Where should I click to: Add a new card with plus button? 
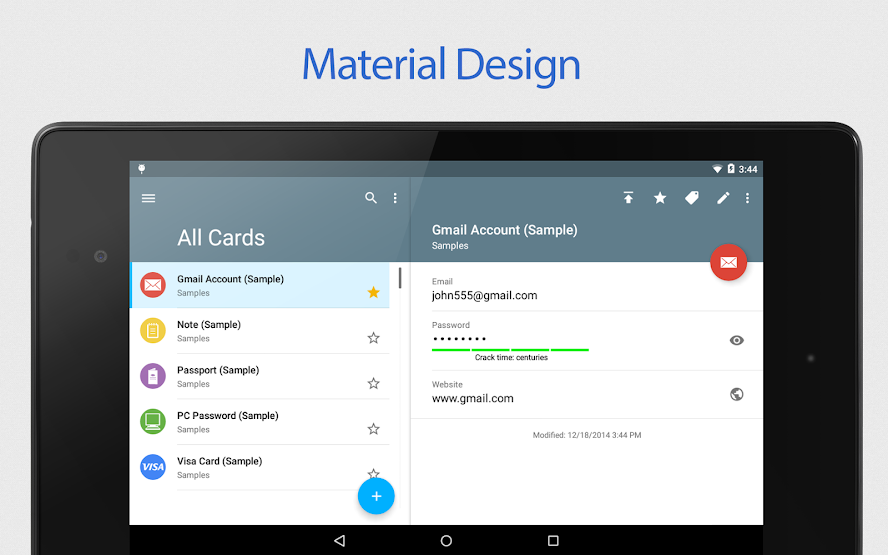376,496
